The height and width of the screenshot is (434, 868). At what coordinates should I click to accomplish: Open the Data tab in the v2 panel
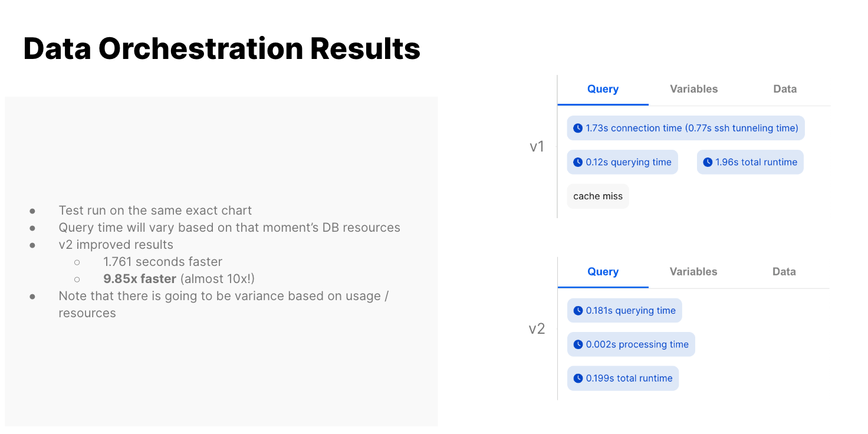coord(784,271)
